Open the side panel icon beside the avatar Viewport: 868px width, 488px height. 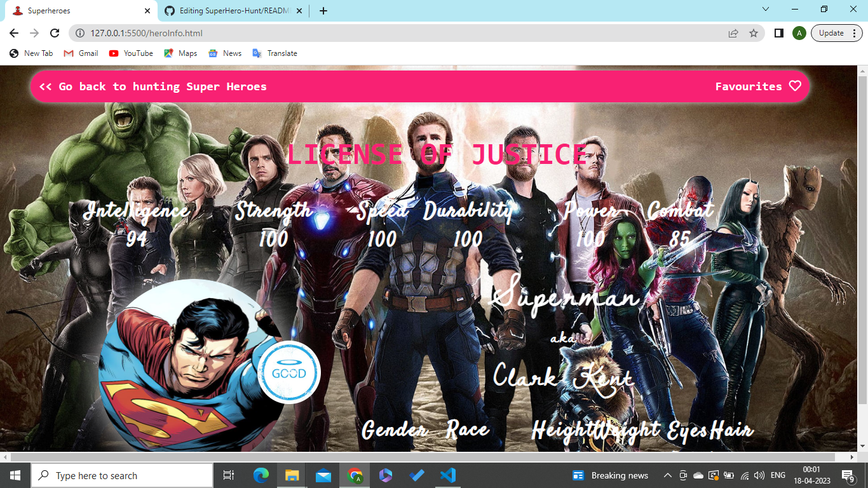[779, 32]
